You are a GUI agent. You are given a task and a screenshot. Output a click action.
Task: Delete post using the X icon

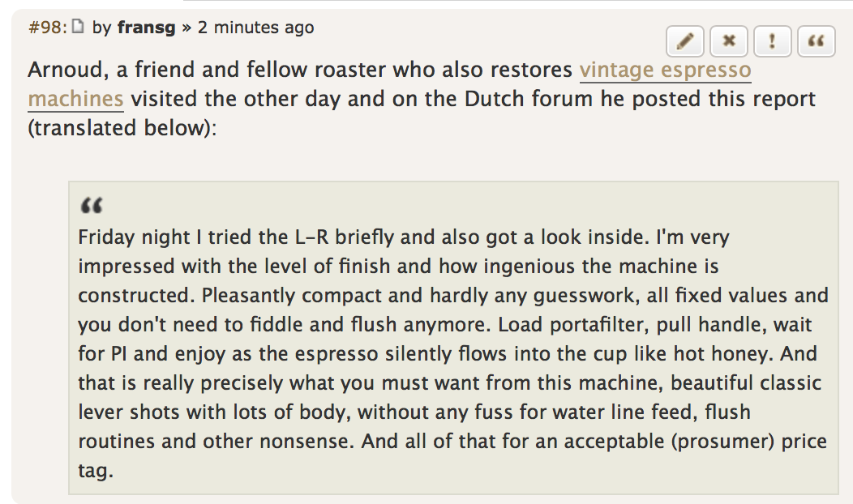[729, 41]
